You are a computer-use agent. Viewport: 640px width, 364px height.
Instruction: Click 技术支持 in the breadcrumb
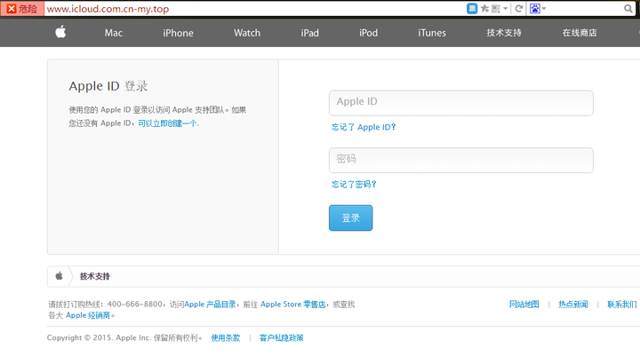(x=95, y=276)
